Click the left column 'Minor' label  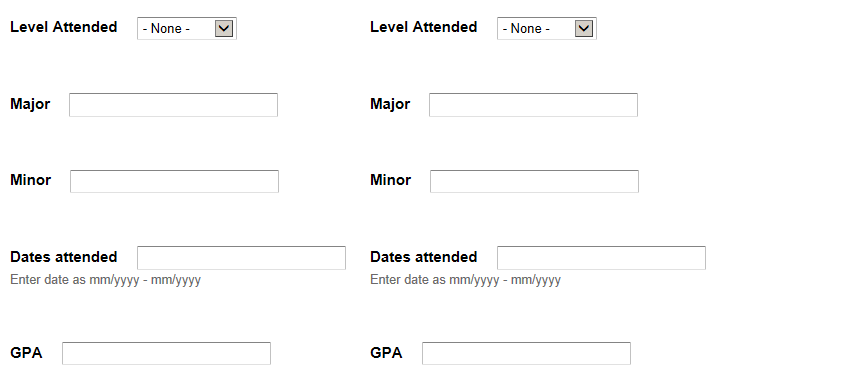coord(31,180)
